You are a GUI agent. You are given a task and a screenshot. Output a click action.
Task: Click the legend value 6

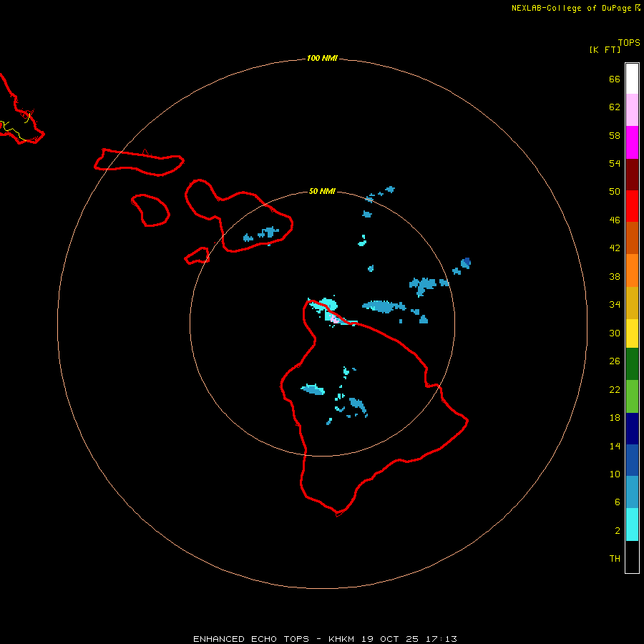(x=618, y=502)
